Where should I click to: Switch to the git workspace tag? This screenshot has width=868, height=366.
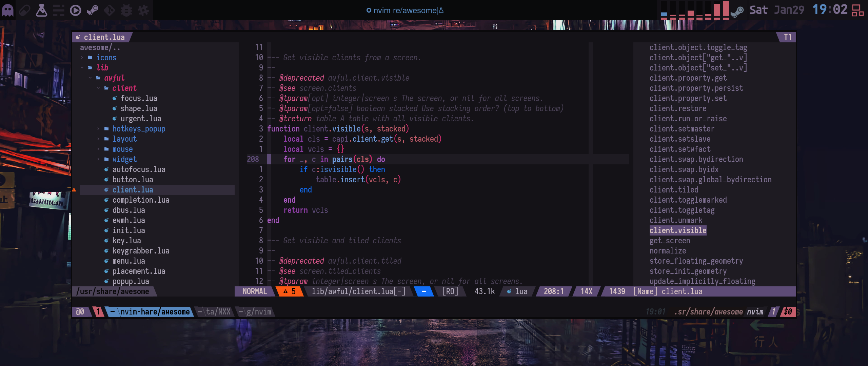pyautogui.click(x=109, y=10)
